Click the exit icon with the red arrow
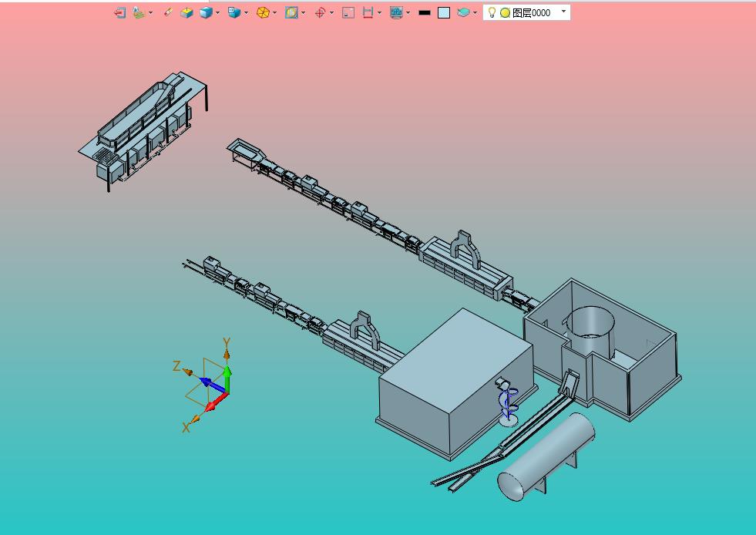The height and width of the screenshot is (535, 756). pos(119,13)
